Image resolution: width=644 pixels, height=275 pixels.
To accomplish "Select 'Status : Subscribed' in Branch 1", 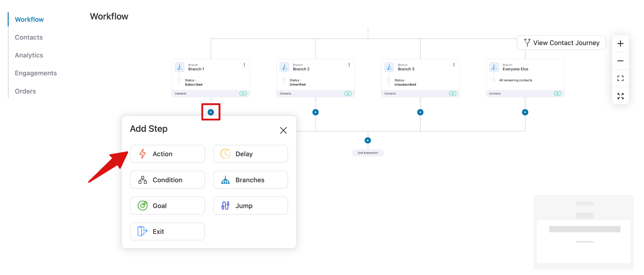I will (x=194, y=82).
